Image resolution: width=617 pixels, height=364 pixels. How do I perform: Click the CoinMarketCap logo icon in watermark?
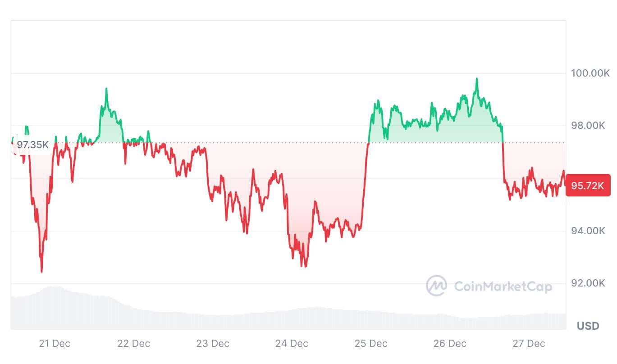(x=436, y=286)
